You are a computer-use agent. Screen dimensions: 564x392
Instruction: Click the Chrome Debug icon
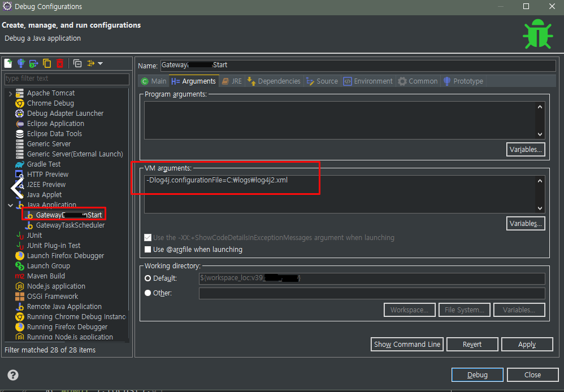pos(20,103)
